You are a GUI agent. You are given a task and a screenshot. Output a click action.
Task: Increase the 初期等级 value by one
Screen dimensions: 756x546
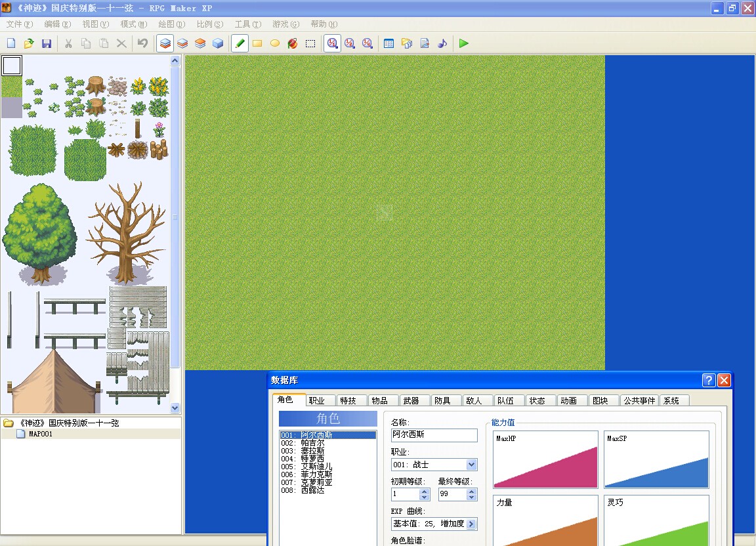[425, 492]
